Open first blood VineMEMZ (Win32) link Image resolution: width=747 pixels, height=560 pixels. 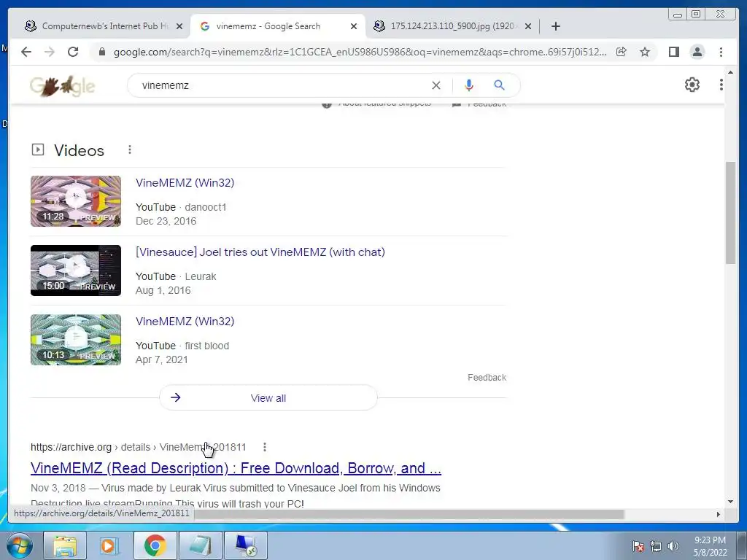(x=185, y=322)
